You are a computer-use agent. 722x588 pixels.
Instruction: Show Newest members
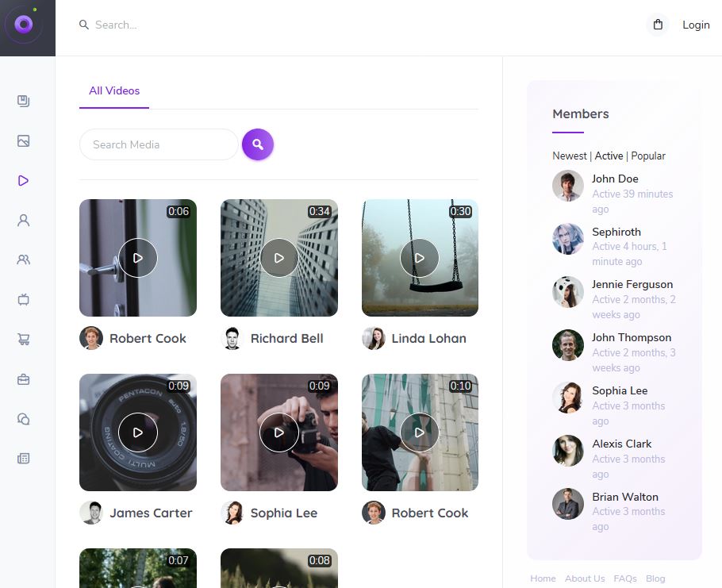(x=570, y=156)
